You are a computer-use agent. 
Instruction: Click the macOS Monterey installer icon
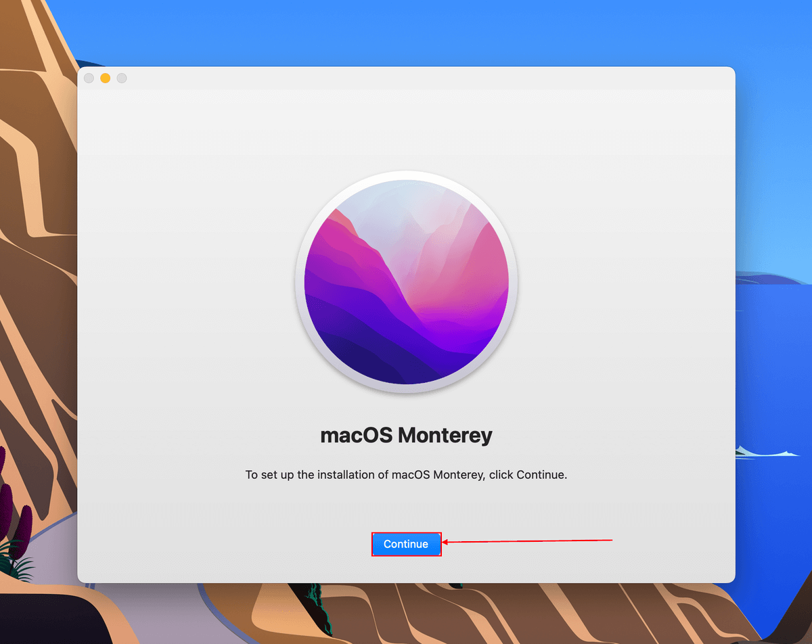pos(406,282)
